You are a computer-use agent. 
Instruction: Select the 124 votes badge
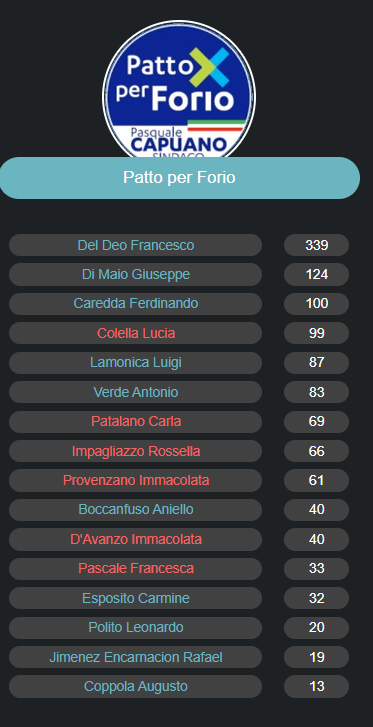[316, 274]
